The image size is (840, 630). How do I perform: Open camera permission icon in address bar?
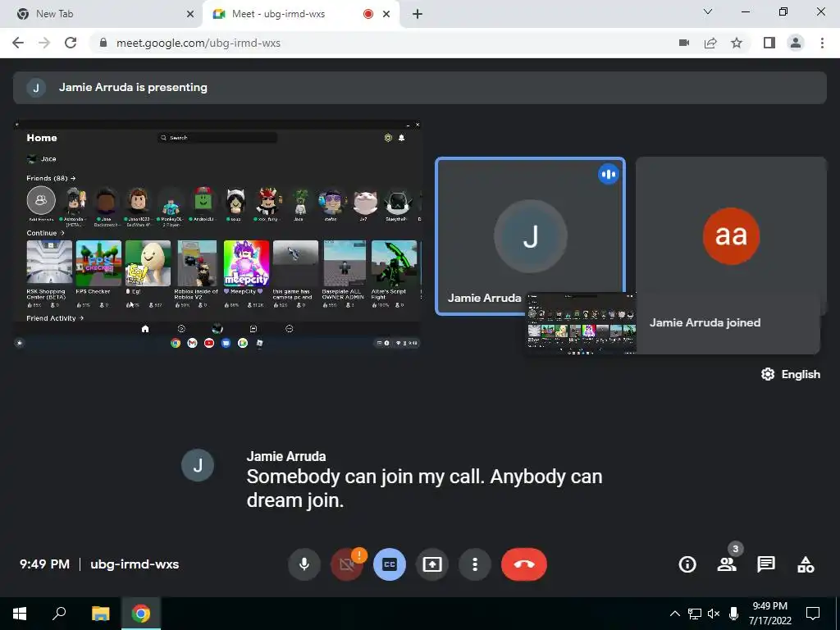tap(684, 43)
